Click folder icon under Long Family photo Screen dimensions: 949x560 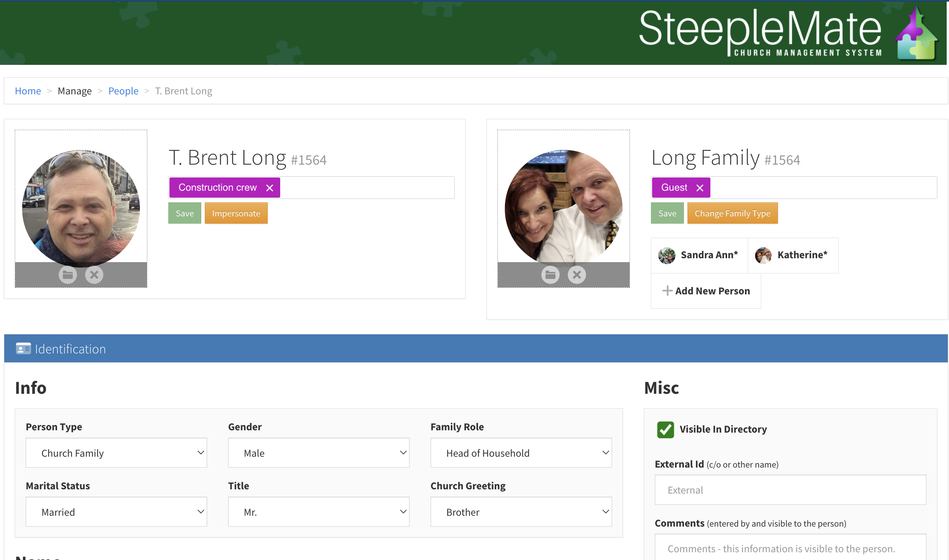pyautogui.click(x=550, y=275)
